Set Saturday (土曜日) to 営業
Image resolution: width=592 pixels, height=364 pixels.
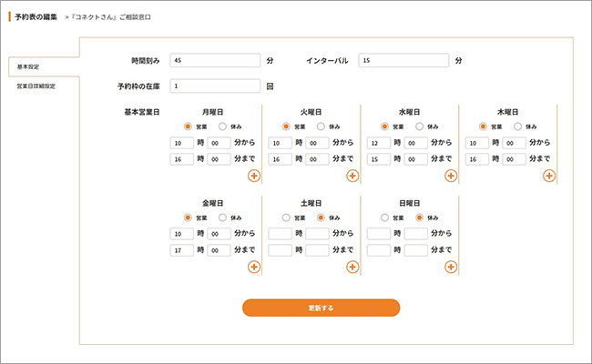(x=286, y=217)
